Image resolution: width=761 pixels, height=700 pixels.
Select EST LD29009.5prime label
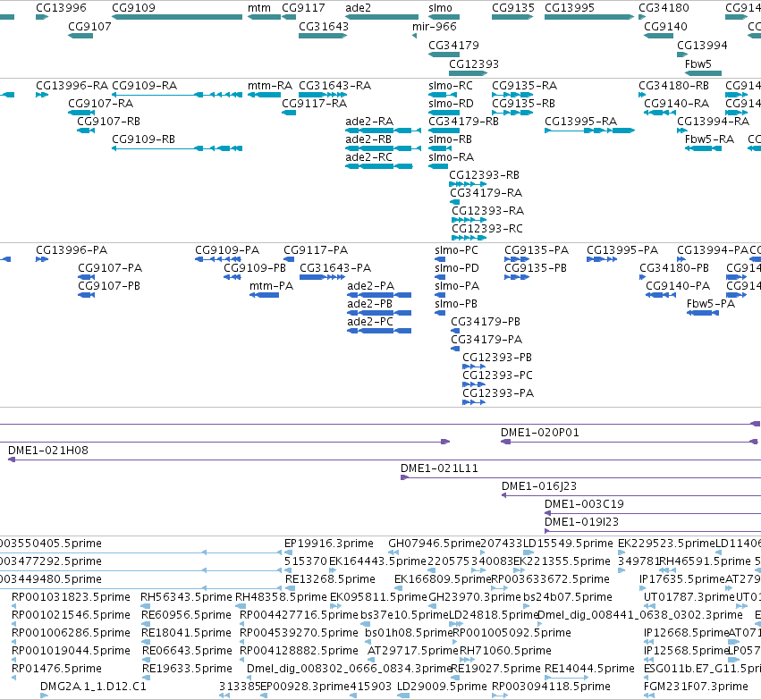pyautogui.click(x=442, y=687)
